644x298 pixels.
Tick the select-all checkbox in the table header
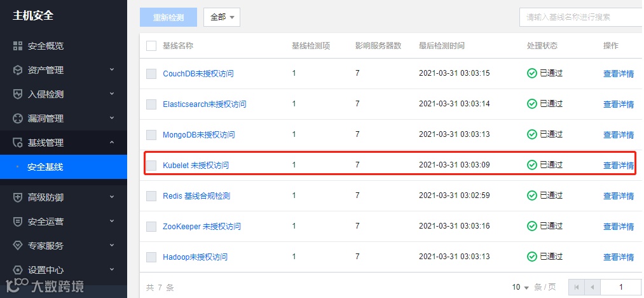click(x=151, y=46)
